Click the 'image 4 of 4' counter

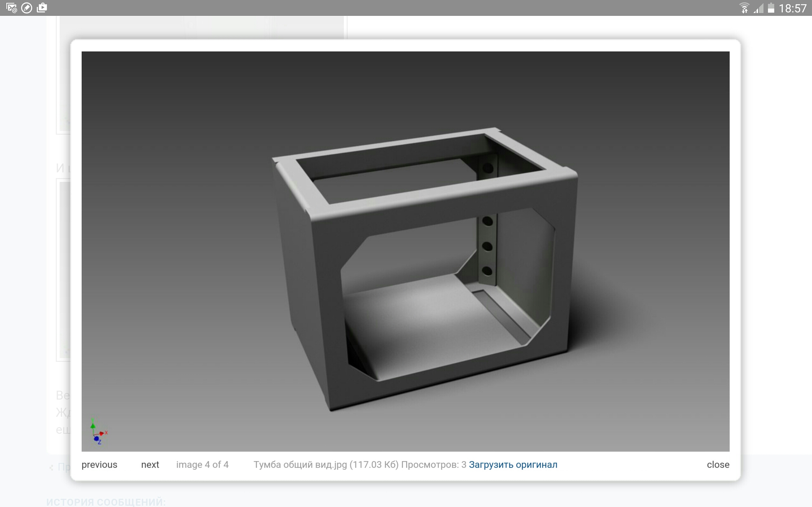tap(202, 465)
